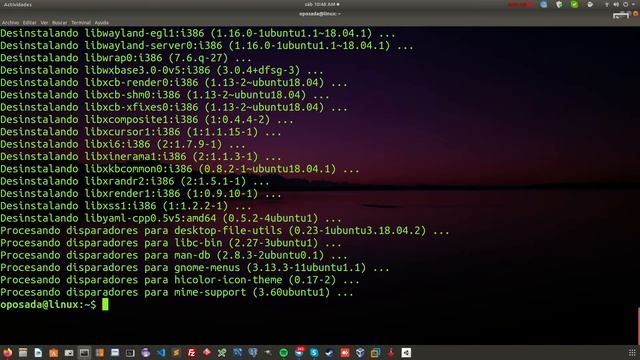640x360 pixels.
Task: Open the volume indicator in the top bar
Action: [x=616, y=4]
